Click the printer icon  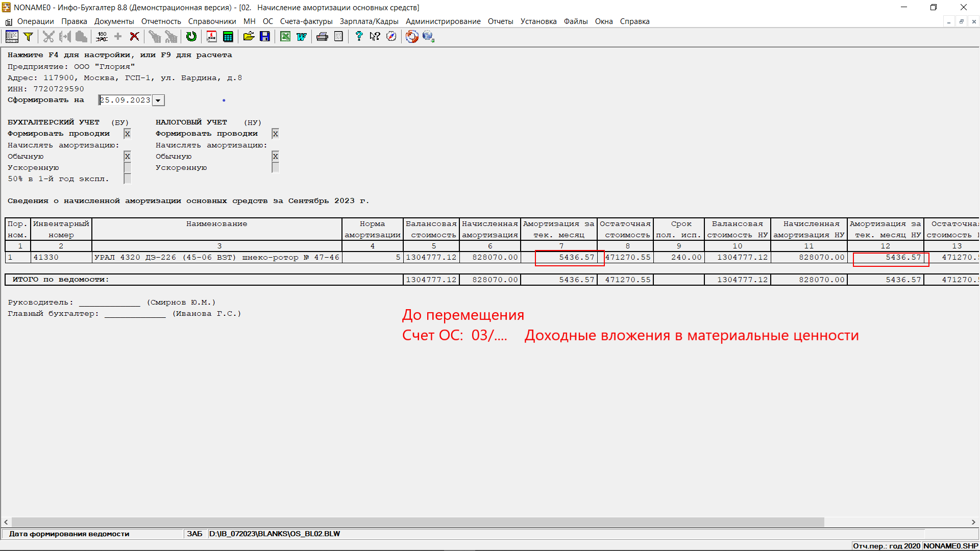322,36
